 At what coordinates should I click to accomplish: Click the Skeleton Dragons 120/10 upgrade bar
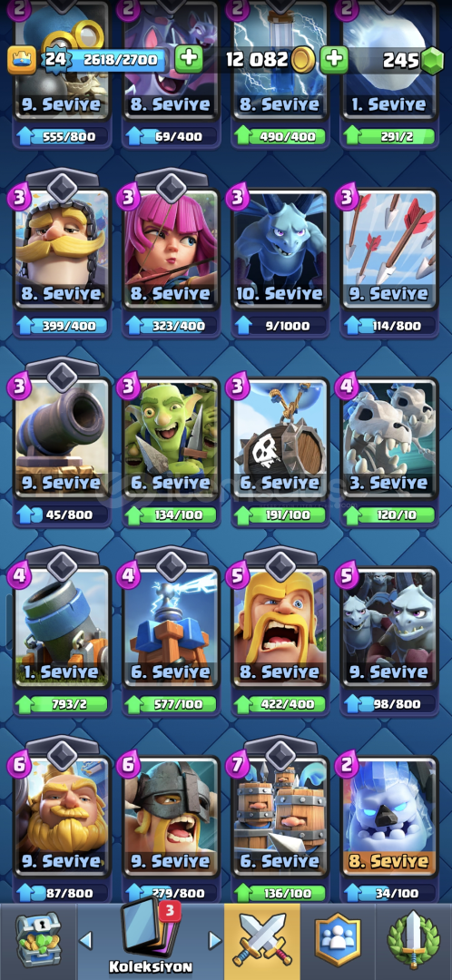point(388,515)
